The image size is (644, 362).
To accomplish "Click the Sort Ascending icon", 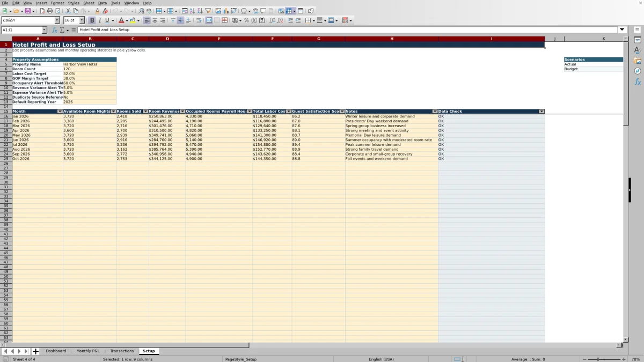I will 193,11.
